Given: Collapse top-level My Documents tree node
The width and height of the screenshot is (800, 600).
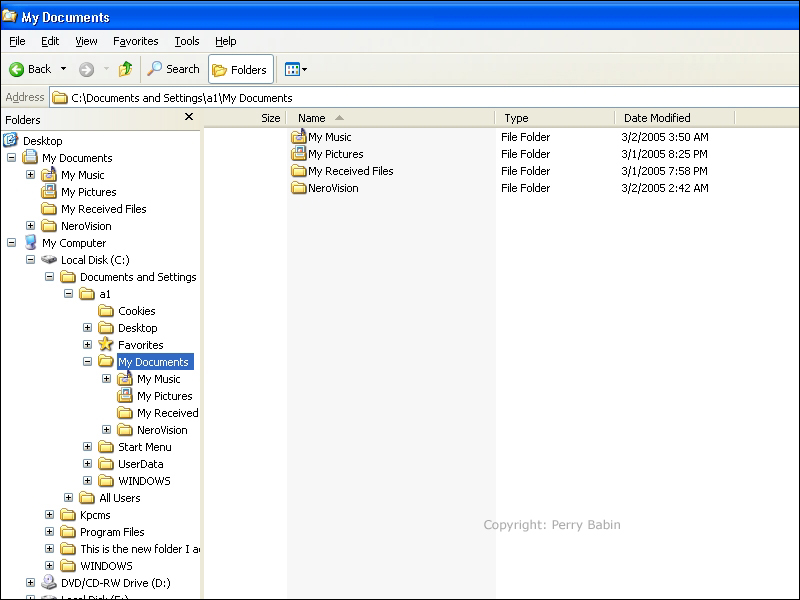Looking at the screenshot, I should (11, 158).
